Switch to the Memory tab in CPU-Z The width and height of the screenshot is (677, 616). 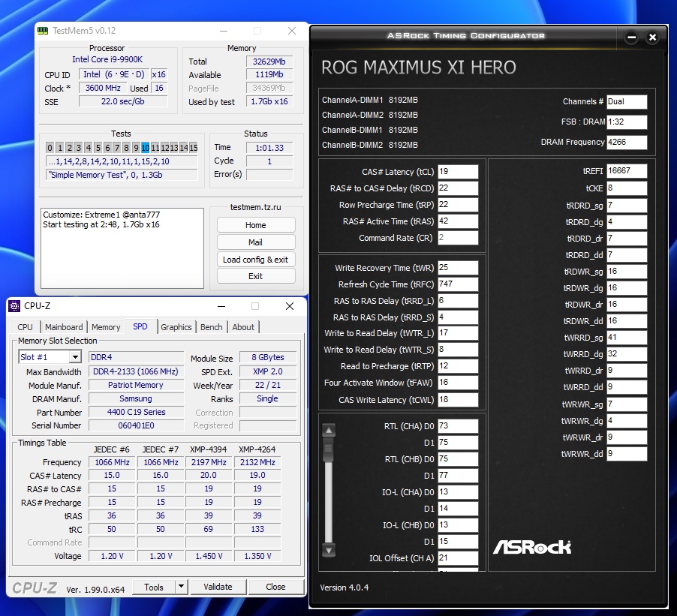(106, 327)
